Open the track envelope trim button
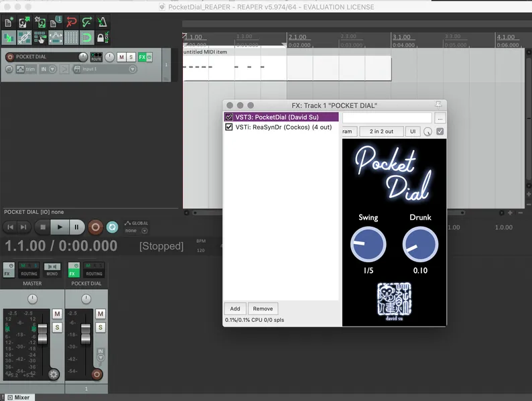Viewport: 532px width, 401px height. (26, 69)
